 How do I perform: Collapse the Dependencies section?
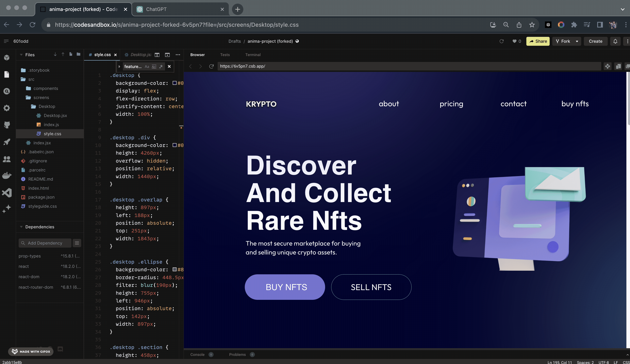(x=21, y=227)
